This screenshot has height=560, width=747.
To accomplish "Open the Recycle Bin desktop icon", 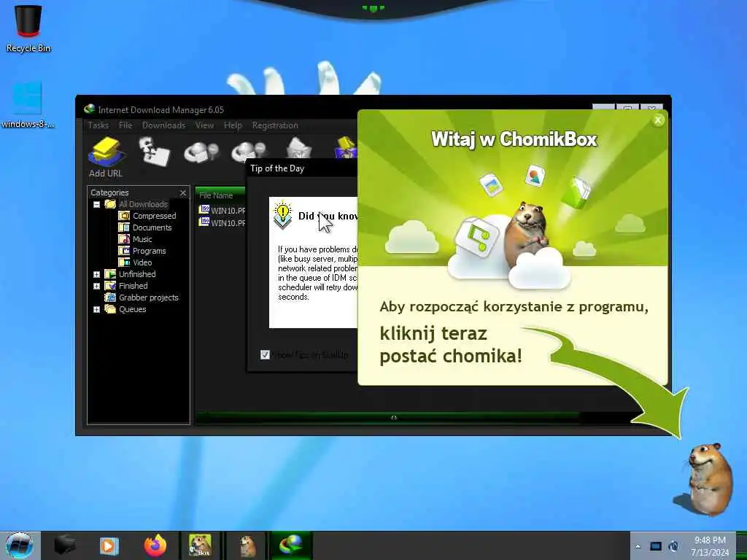I will [28, 28].
